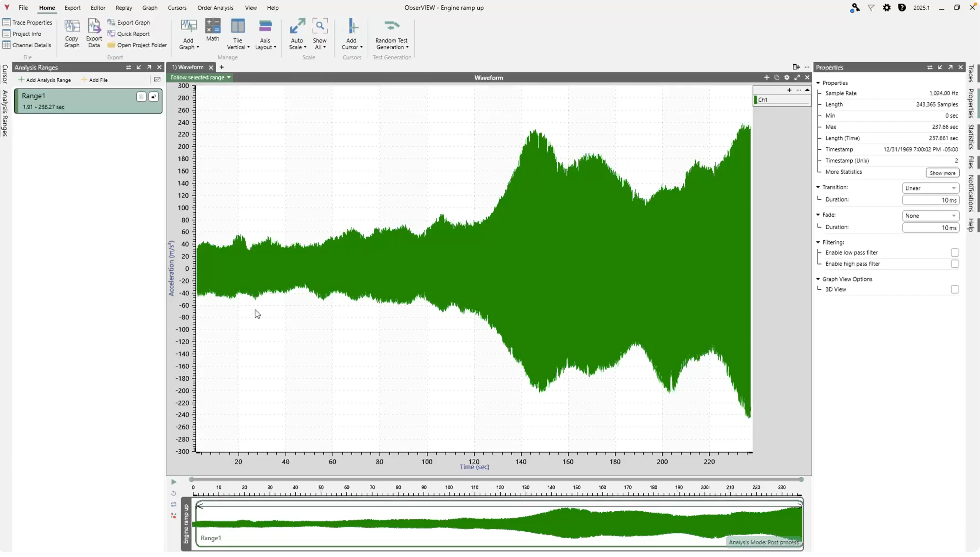This screenshot has width=980, height=557.
Task: Enable low pass filter checkbox
Action: pyautogui.click(x=955, y=253)
